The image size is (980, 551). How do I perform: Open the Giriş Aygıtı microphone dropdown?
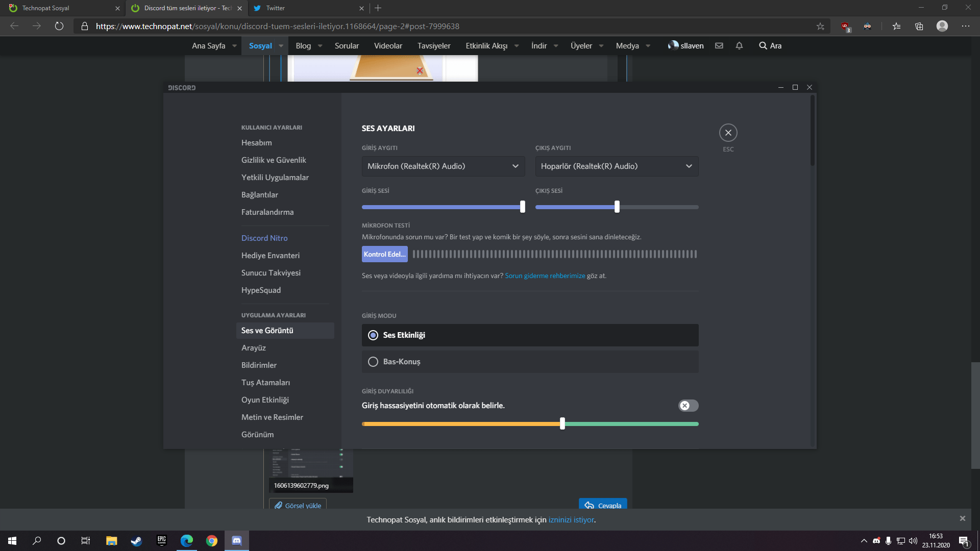[x=443, y=166]
